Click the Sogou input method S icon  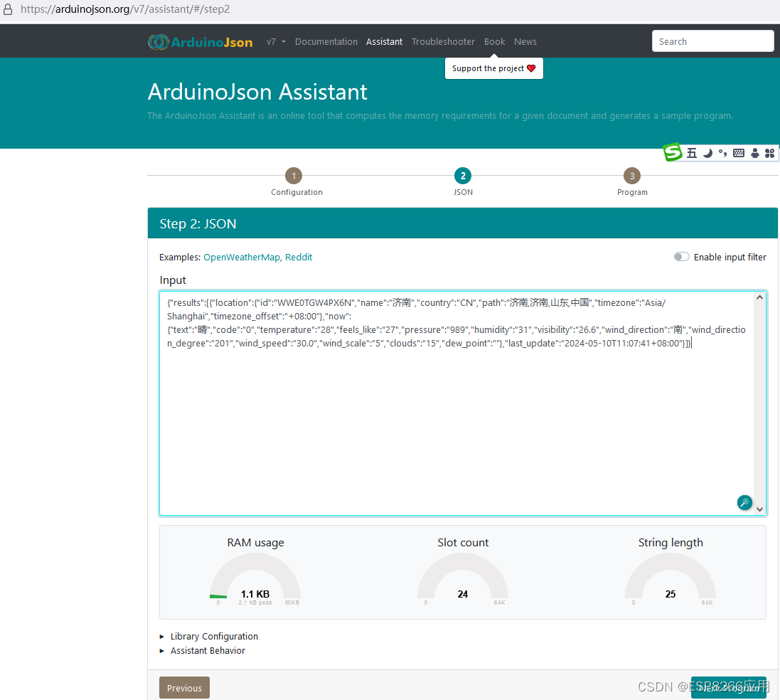(x=673, y=152)
